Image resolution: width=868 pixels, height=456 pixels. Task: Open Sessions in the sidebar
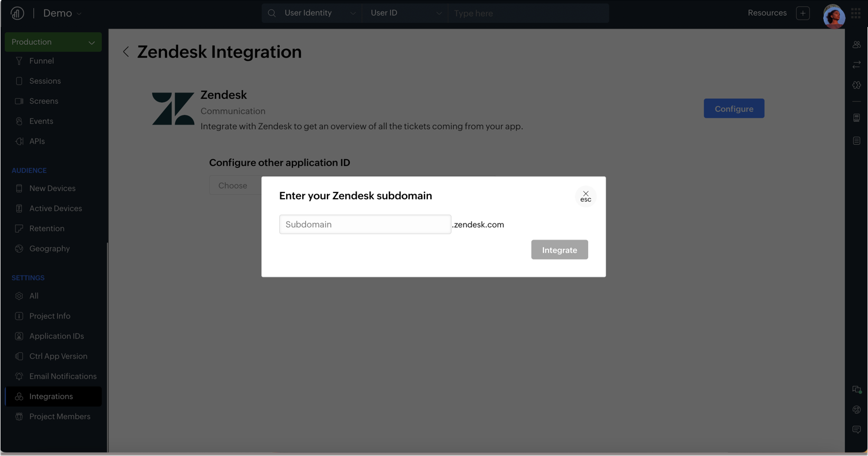pyautogui.click(x=45, y=81)
